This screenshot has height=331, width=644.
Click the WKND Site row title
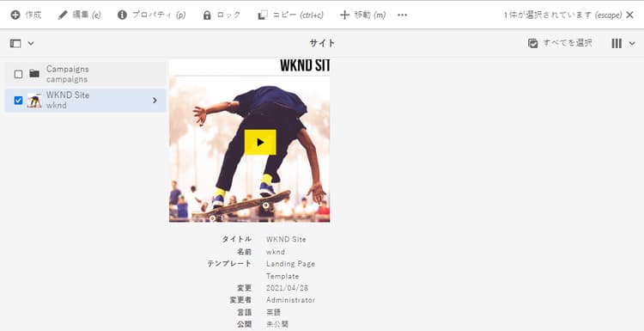coord(68,95)
